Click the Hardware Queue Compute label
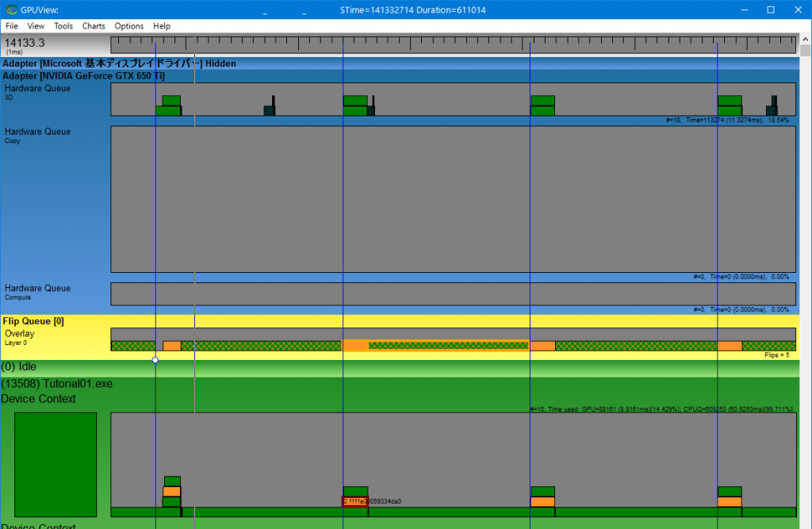This screenshot has height=529, width=812. pos(37,289)
